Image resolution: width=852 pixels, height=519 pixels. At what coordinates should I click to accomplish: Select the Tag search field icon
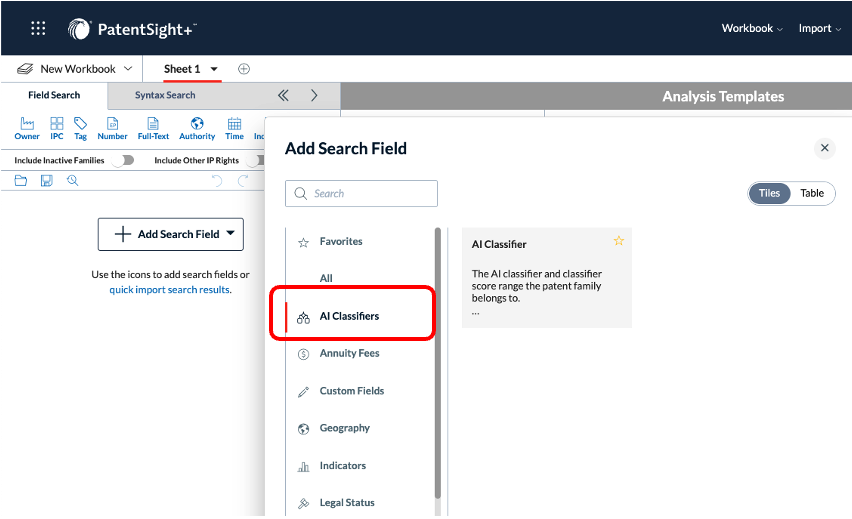(80, 129)
